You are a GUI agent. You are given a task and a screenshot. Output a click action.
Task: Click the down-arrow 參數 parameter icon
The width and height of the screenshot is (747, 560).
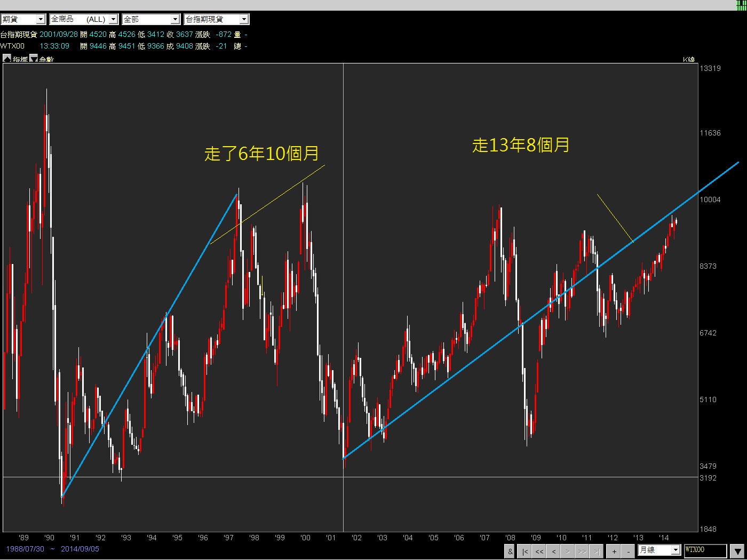[x=33, y=58]
